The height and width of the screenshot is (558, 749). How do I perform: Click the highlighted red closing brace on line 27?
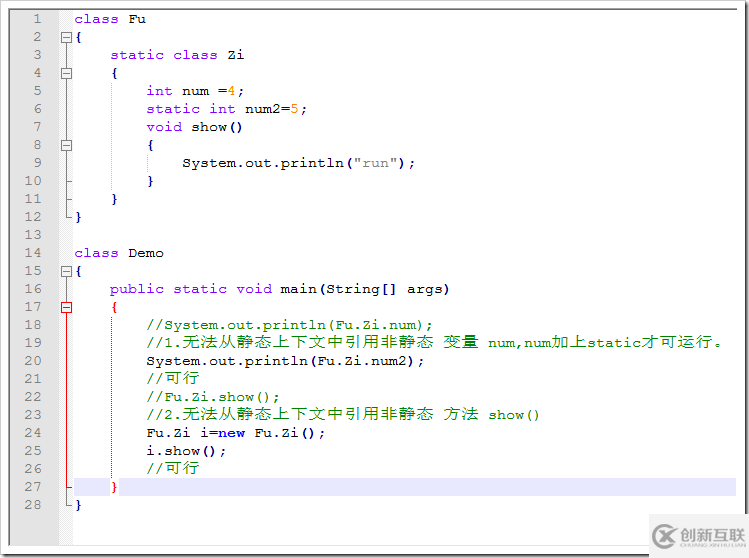tap(114, 487)
